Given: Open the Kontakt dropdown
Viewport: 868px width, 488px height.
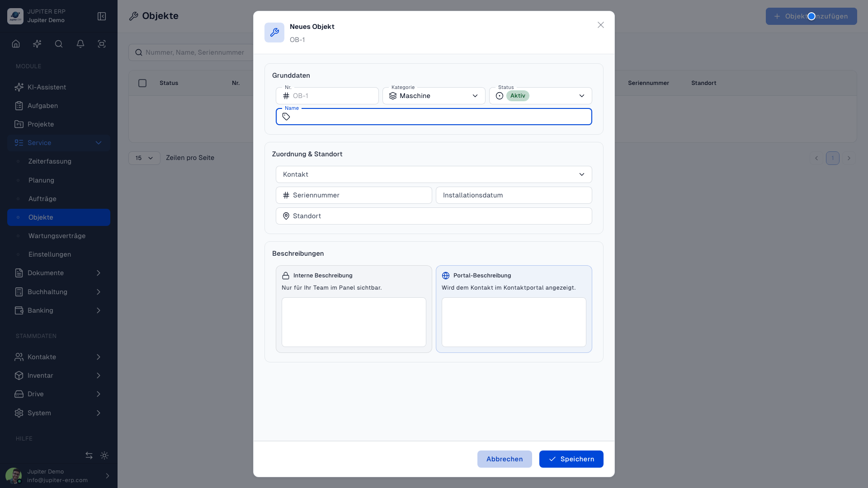Looking at the screenshot, I should pyautogui.click(x=434, y=174).
